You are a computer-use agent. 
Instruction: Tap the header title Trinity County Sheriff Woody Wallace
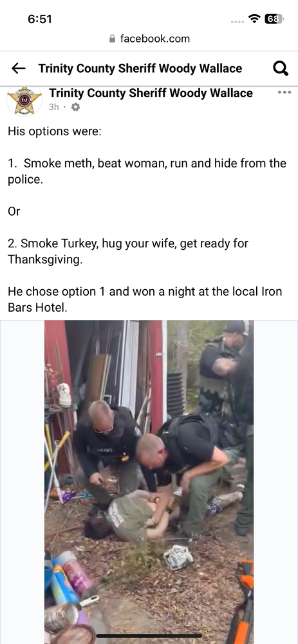pyautogui.click(x=140, y=68)
